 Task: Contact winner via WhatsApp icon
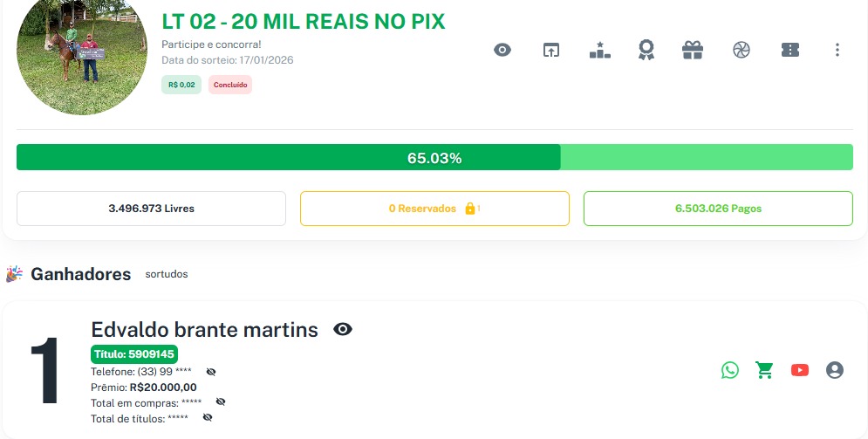point(730,370)
